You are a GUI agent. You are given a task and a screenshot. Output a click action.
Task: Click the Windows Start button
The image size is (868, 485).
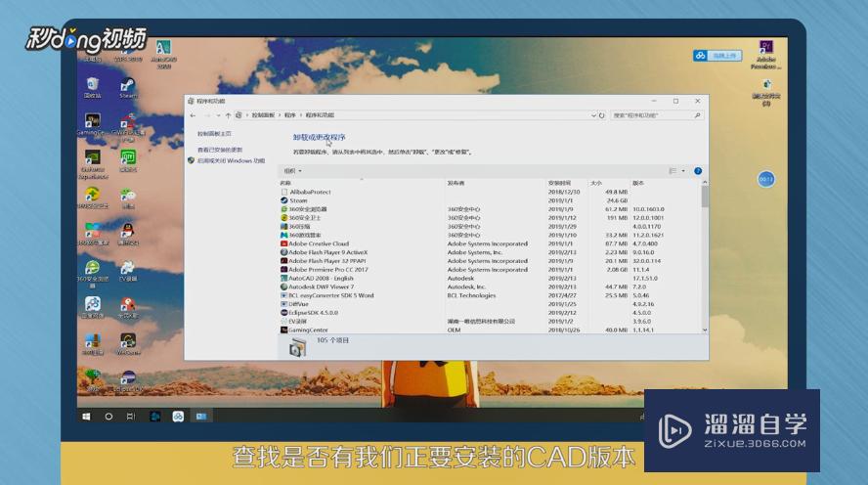[86, 416]
